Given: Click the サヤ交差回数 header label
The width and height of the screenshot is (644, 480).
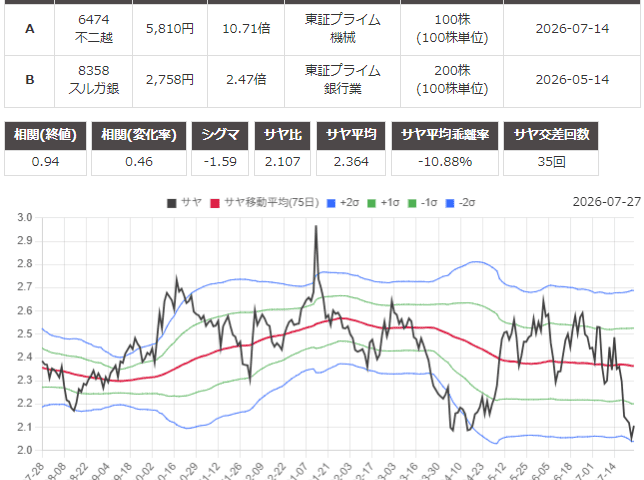Looking at the screenshot, I should point(551,135).
